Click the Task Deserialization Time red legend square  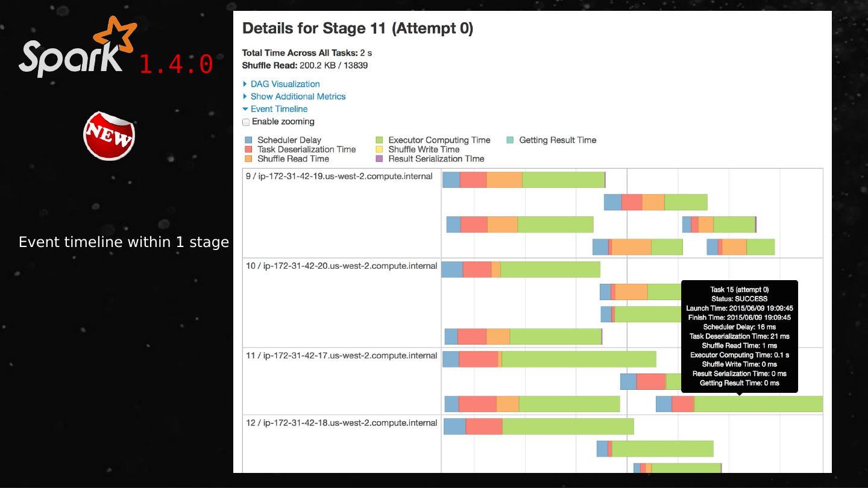248,149
